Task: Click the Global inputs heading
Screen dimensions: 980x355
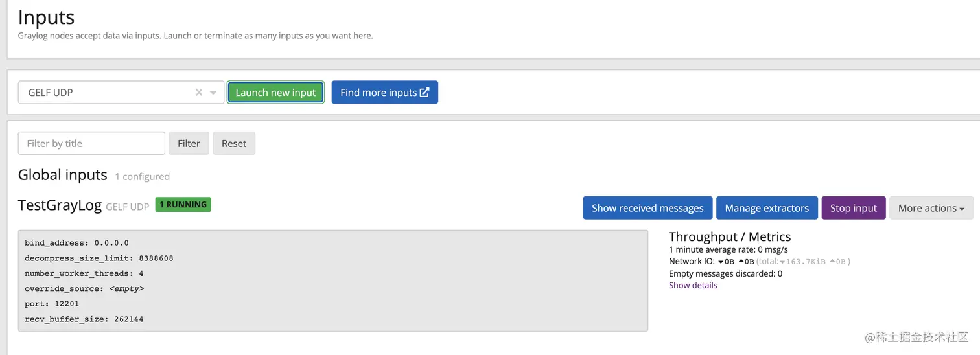Action: point(62,175)
